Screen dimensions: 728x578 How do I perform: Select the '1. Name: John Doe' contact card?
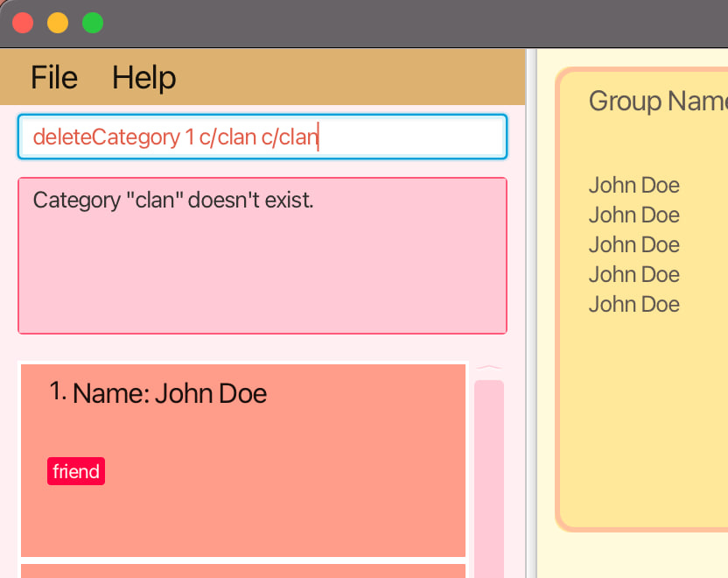pyautogui.click(x=243, y=460)
